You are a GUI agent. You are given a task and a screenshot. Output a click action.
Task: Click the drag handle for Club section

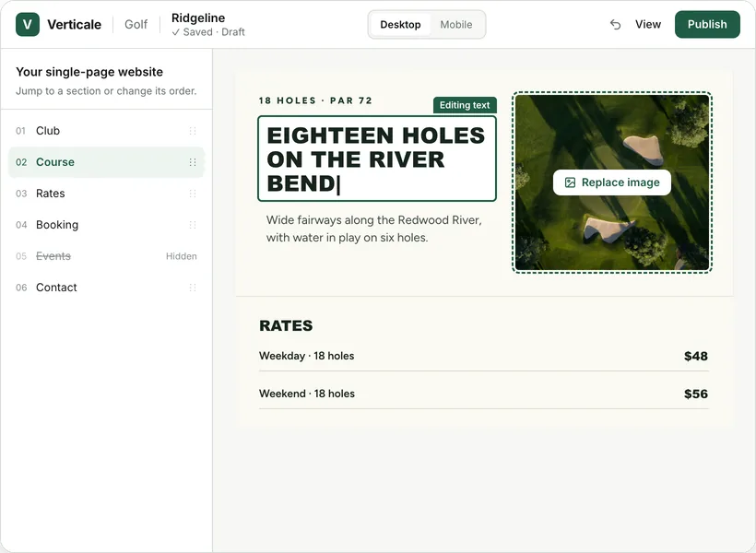(x=193, y=131)
